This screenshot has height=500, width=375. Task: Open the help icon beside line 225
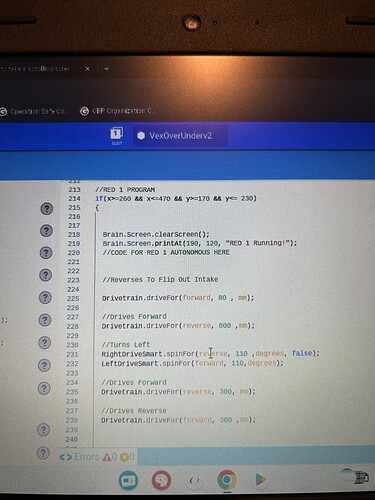tap(46, 297)
